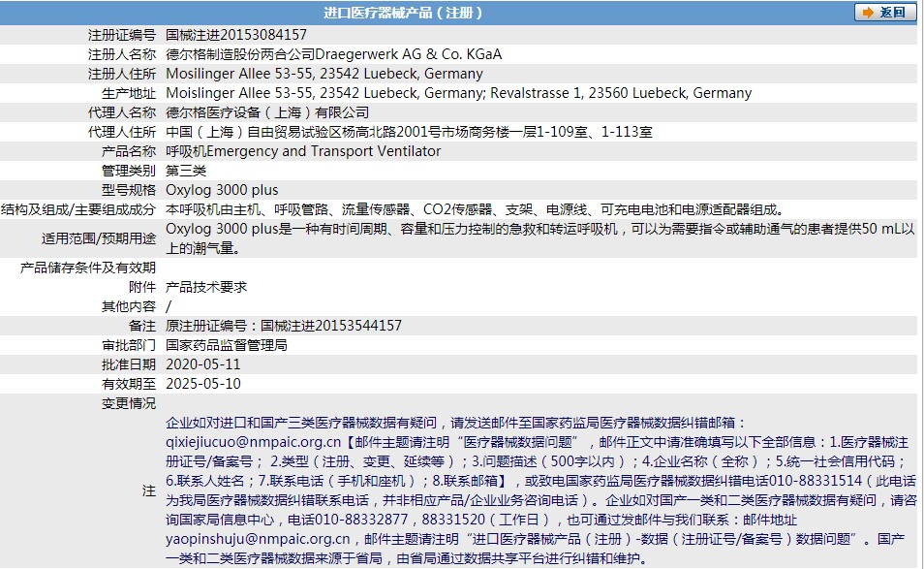
Task: Click the 审批部门 label
Action: [x=129, y=345]
